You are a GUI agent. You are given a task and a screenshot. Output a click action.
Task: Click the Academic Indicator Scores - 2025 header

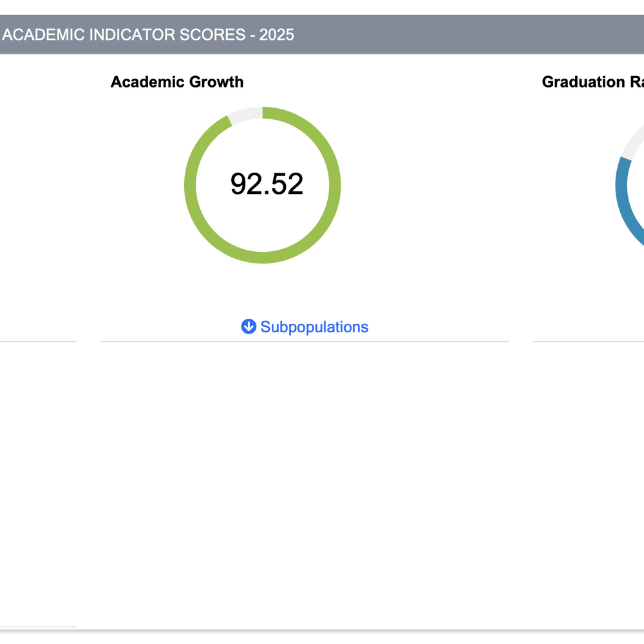[x=148, y=35]
